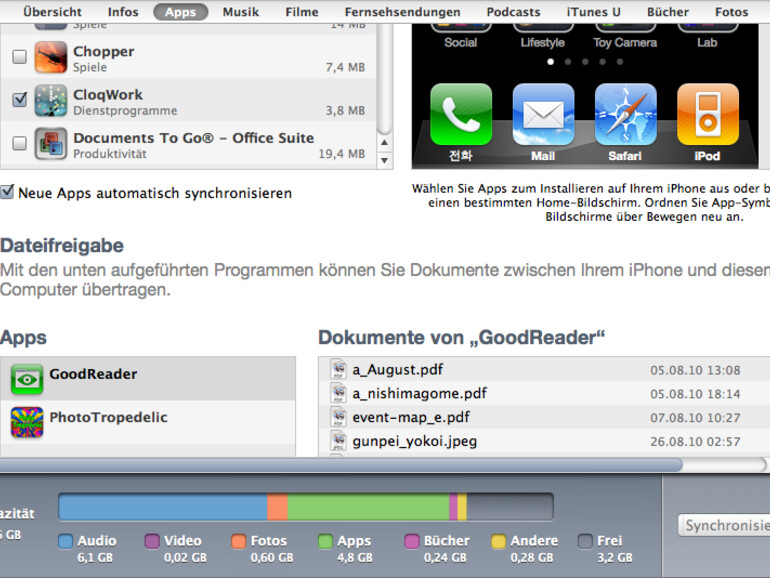The width and height of the screenshot is (770, 578).
Task: Click the purple Video legend swatch
Action: click(x=152, y=541)
